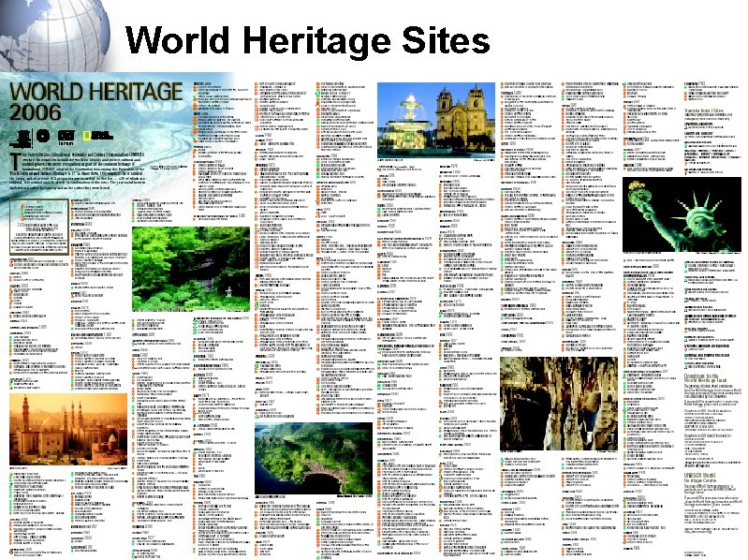
Task: Click the "UNESCO World Heritage Centre" heading
Action: point(700,478)
